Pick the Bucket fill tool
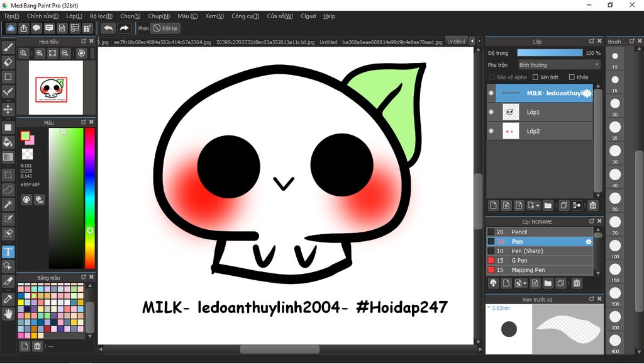 (8, 142)
